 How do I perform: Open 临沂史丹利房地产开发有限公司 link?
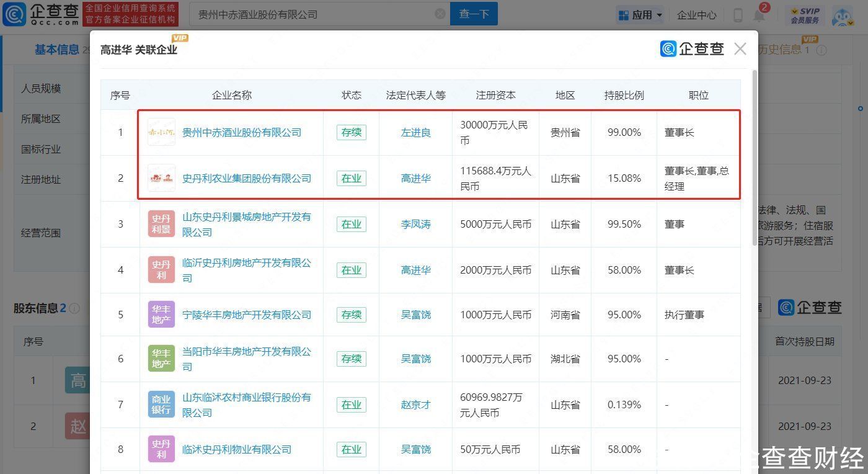tap(247, 270)
